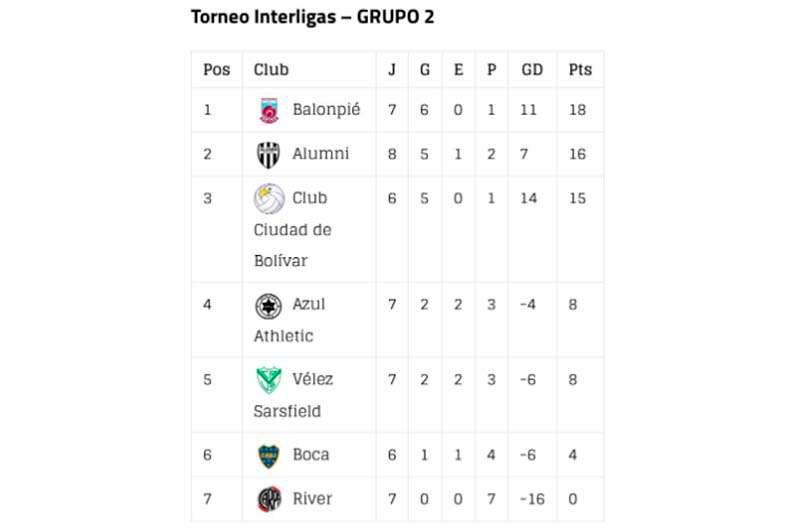The height and width of the screenshot is (530, 800).
Task: Click the Club column header
Action: 271,69
